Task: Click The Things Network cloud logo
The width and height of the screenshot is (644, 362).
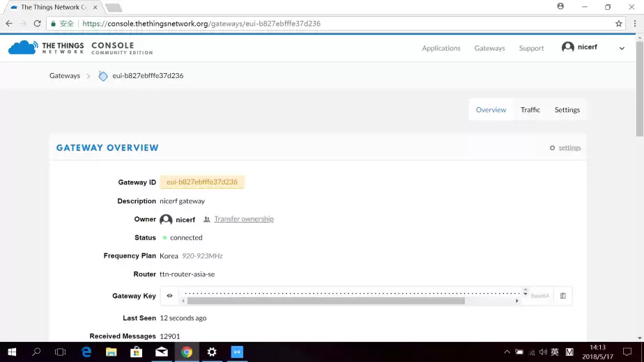Action: point(23,47)
